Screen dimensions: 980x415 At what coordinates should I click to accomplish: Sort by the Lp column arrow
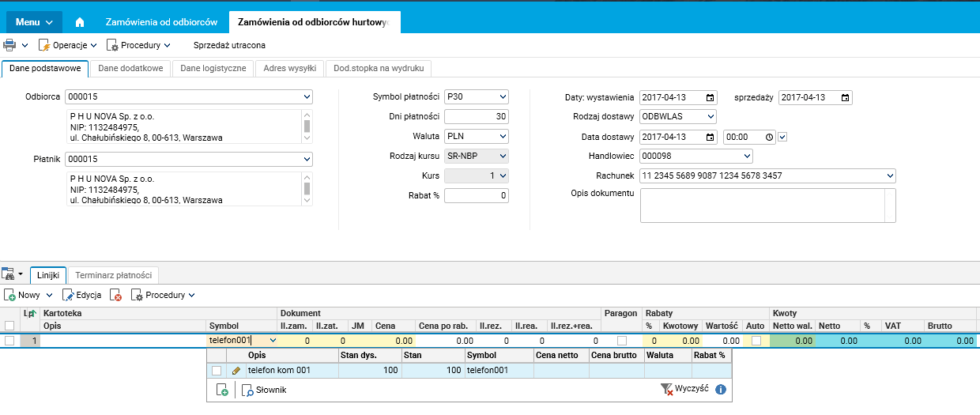pyautogui.click(x=32, y=314)
